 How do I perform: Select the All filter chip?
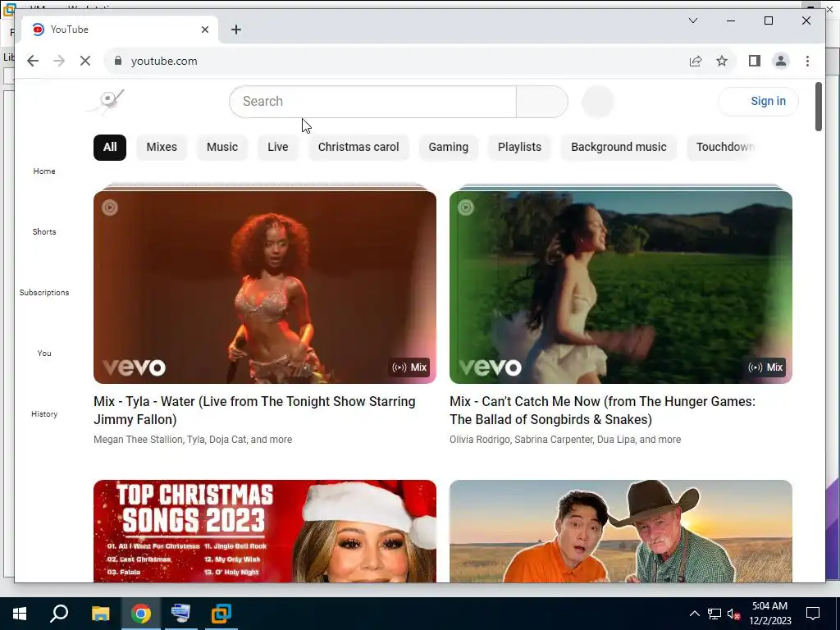pyautogui.click(x=110, y=148)
